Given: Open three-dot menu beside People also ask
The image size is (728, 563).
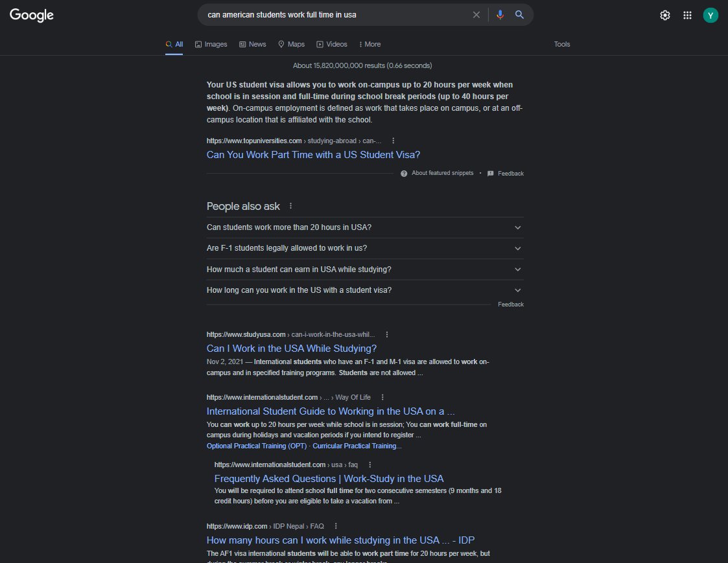Looking at the screenshot, I should click(x=290, y=205).
